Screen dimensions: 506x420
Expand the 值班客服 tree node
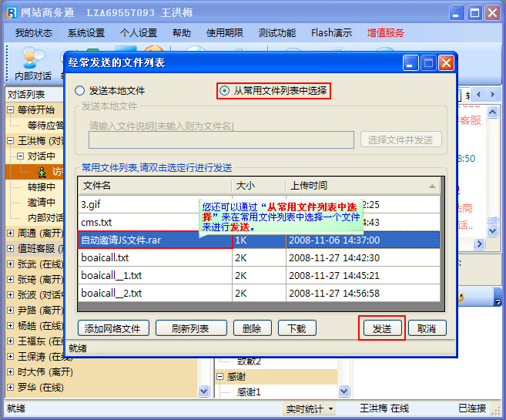point(11,248)
